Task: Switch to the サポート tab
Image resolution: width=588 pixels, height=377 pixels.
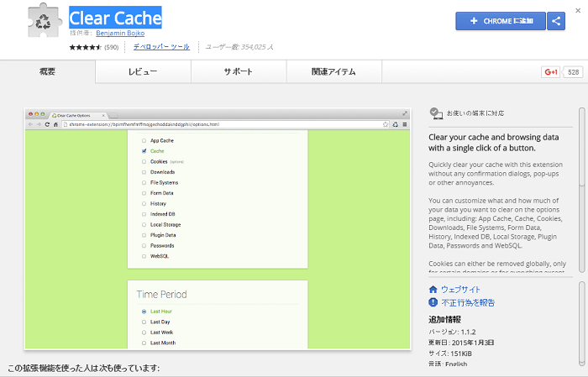Action: 239,71
